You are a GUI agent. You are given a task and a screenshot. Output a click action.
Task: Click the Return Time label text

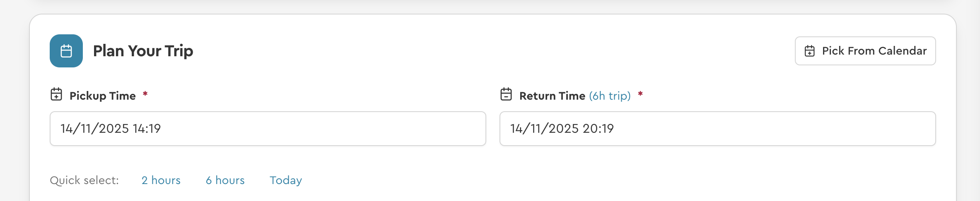point(552,96)
